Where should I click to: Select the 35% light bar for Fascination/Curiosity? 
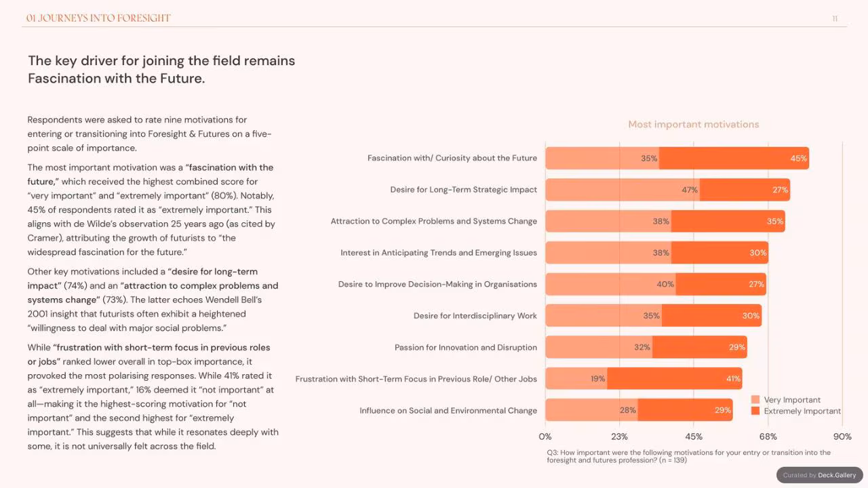(x=602, y=158)
